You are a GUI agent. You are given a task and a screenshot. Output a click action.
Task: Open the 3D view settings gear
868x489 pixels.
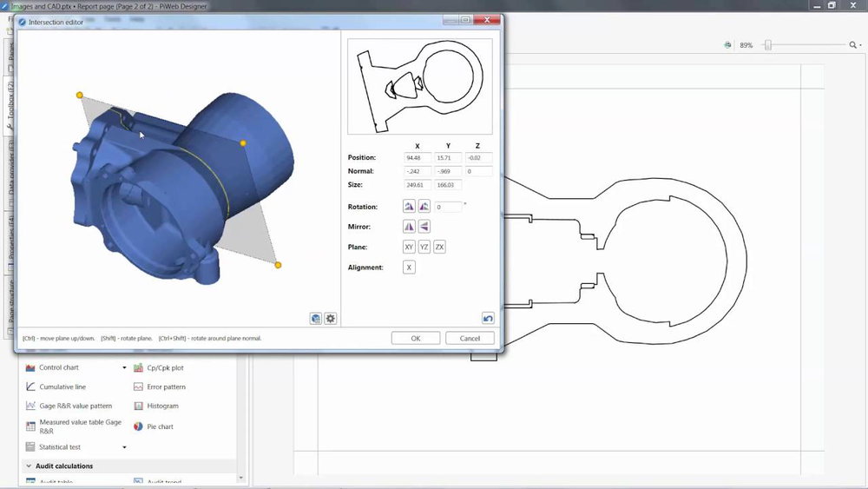pos(331,319)
